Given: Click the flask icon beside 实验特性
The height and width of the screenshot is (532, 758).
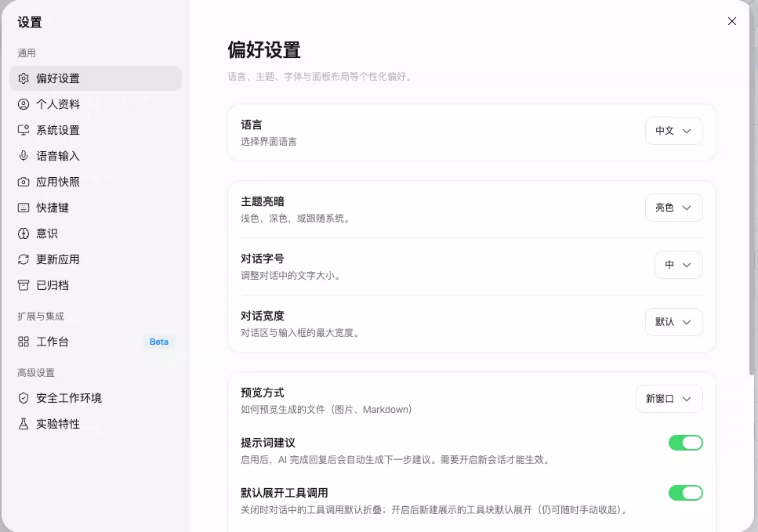Looking at the screenshot, I should pyautogui.click(x=24, y=424).
